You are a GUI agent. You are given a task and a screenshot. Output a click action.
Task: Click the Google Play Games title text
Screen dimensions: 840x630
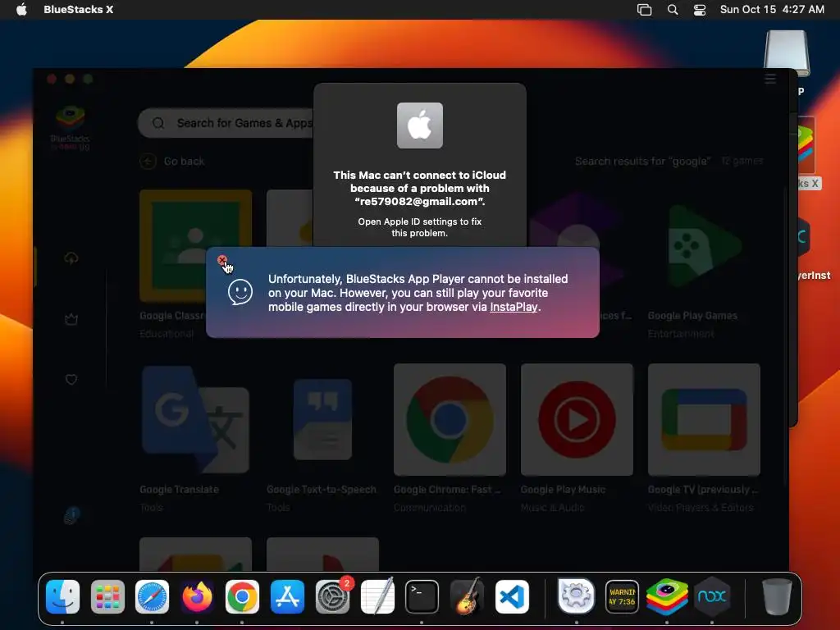point(692,316)
